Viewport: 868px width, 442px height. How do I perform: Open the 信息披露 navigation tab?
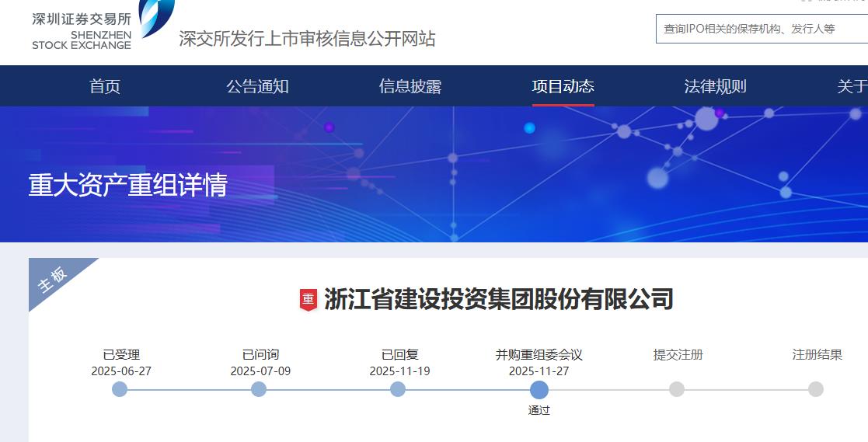pyautogui.click(x=410, y=86)
